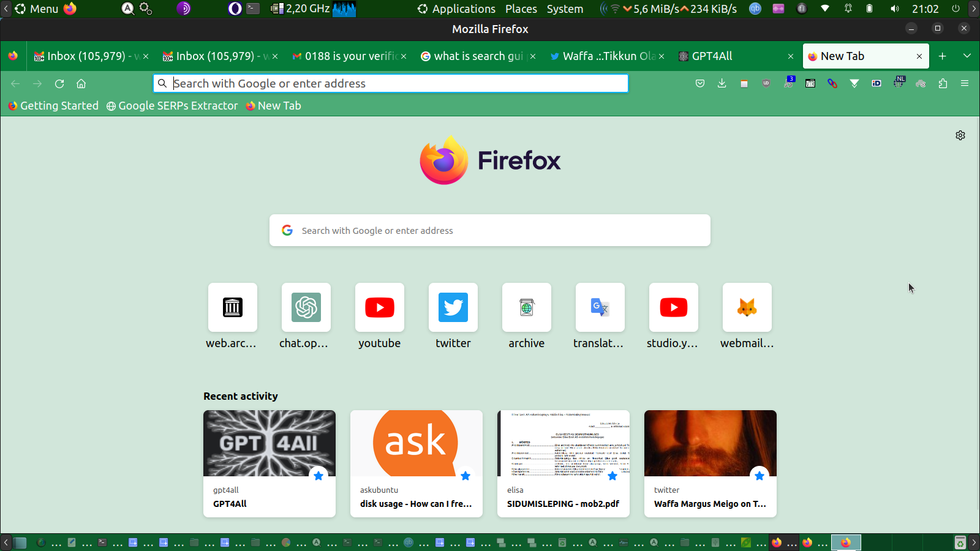Click the Save to Pocket icon

(x=700, y=83)
